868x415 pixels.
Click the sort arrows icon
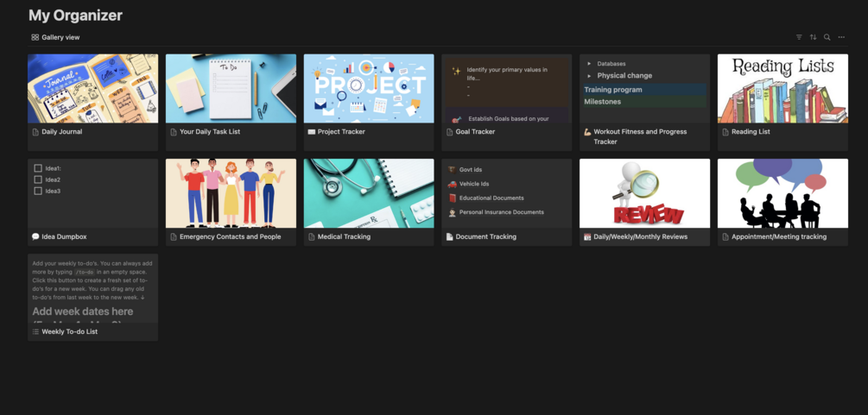(x=813, y=37)
